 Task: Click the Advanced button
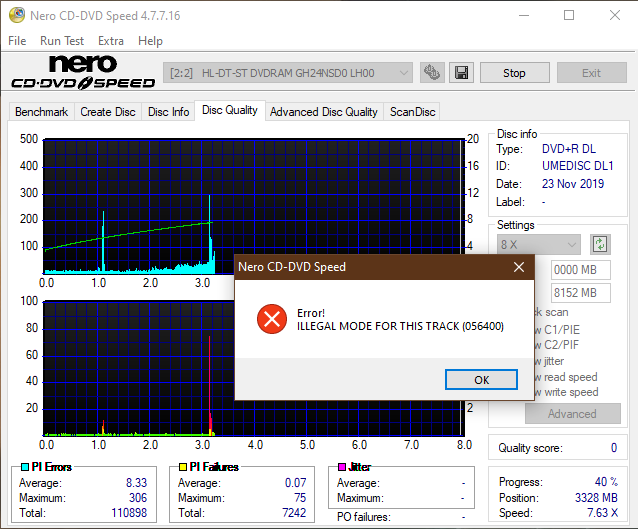pos(572,414)
